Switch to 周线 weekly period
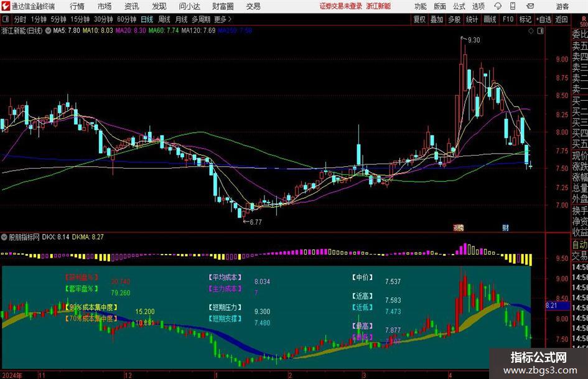The image size is (588, 379). [x=164, y=19]
